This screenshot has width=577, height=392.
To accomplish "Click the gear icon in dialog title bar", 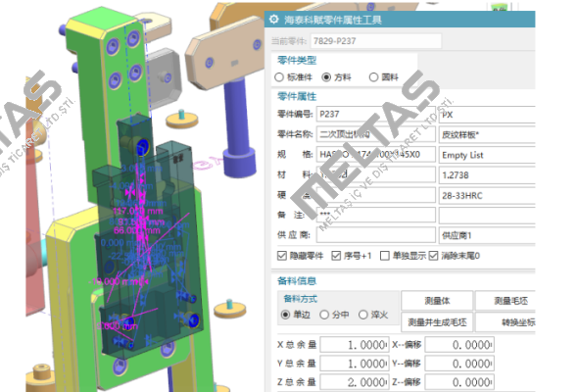I will (273, 20).
